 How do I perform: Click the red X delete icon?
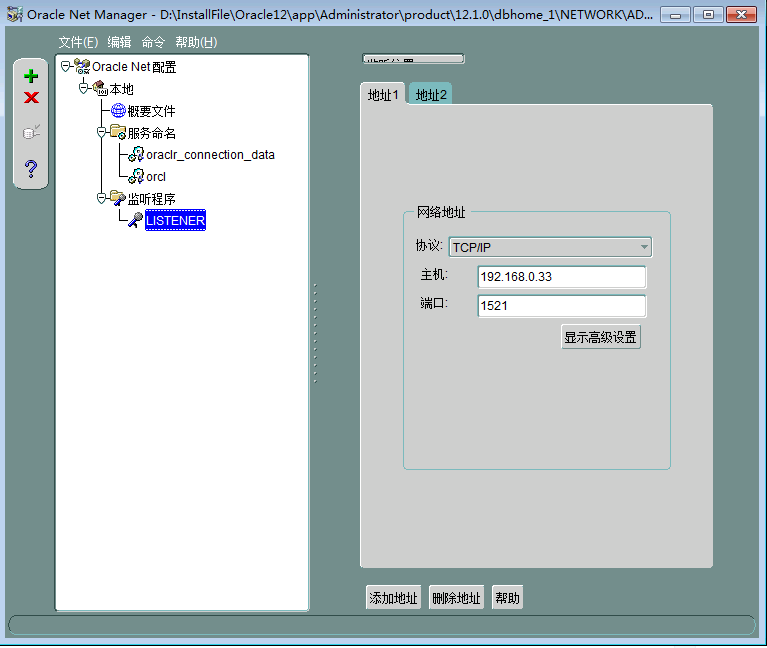pyautogui.click(x=31, y=97)
